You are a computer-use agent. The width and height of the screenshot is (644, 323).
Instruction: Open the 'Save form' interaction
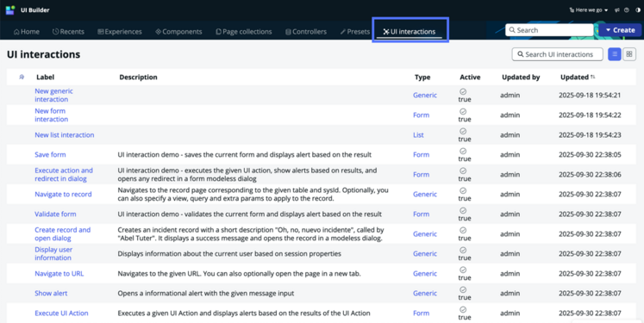tap(50, 155)
